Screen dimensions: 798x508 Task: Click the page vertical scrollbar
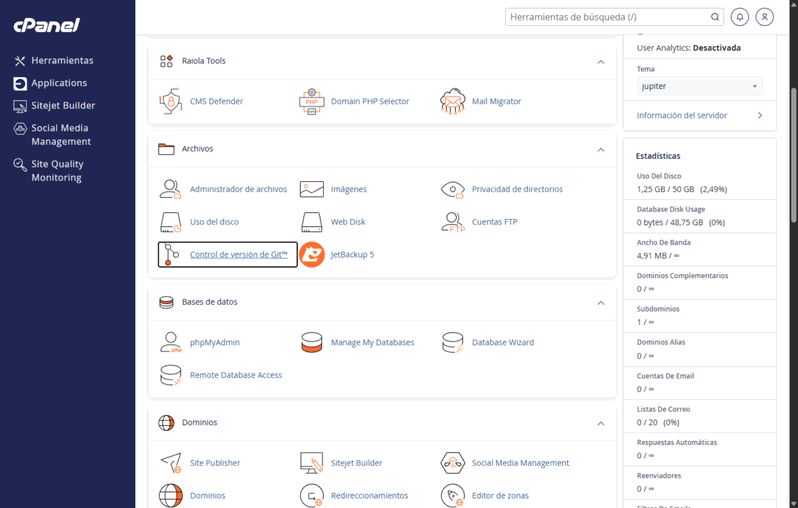[x=794, y=154]
